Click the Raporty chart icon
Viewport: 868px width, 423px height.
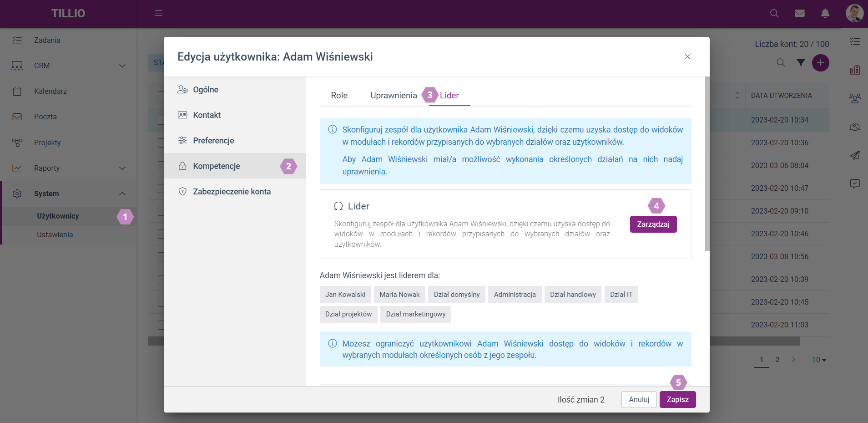pos(17,168)
